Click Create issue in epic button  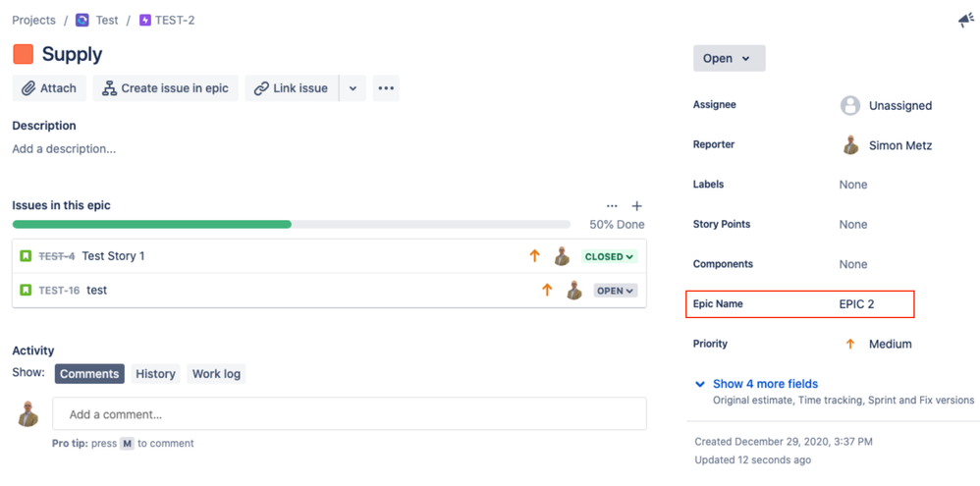click(x=166, y=88)
